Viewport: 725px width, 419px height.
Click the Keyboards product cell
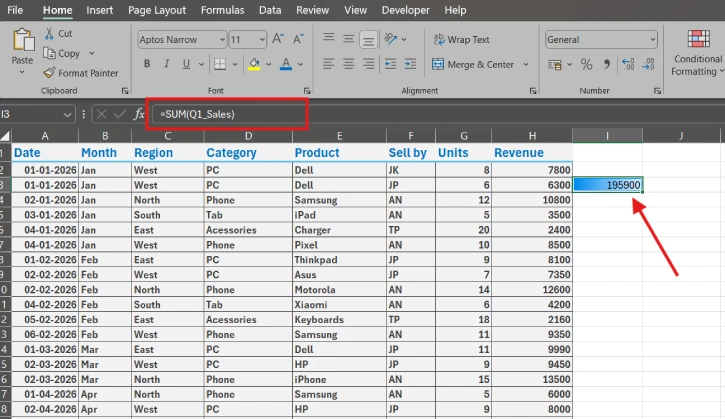(x=339, y=320)
